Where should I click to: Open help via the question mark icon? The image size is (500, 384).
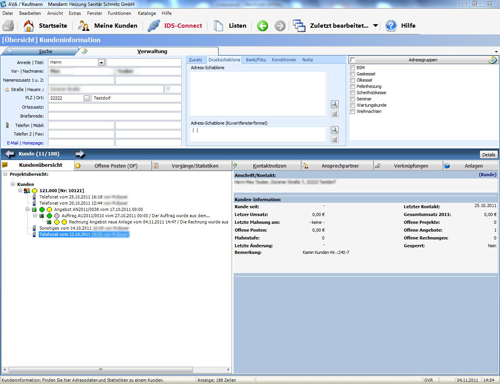pyautogui.click(x=391, y=26)
